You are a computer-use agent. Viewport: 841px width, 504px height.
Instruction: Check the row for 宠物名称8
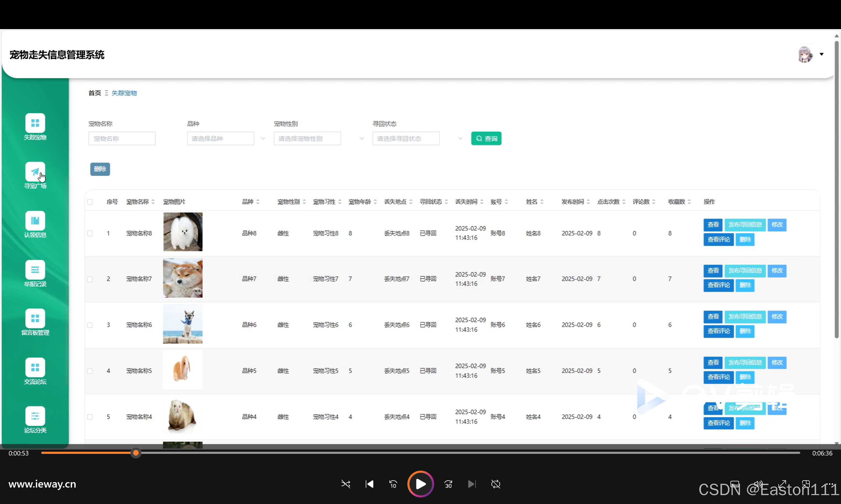[90, 233]
